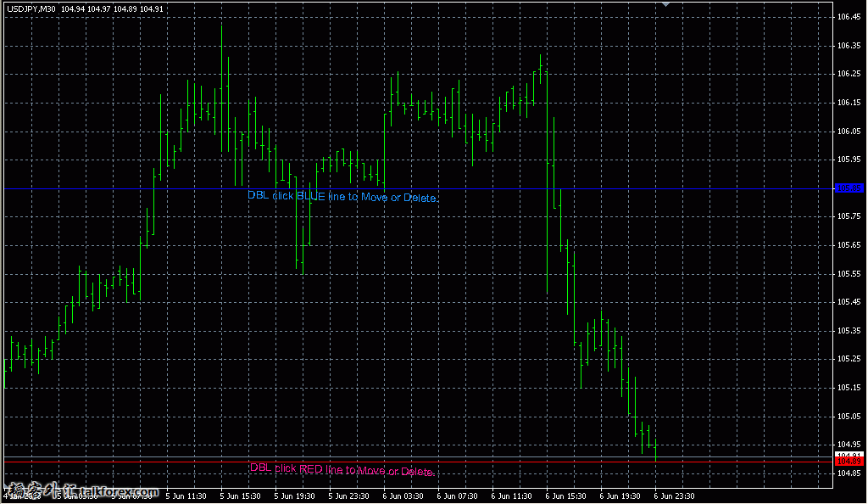Click the '6 Jun 15:30' time axis label
Viewport: 868px width, 504px height.
(565, 496)
